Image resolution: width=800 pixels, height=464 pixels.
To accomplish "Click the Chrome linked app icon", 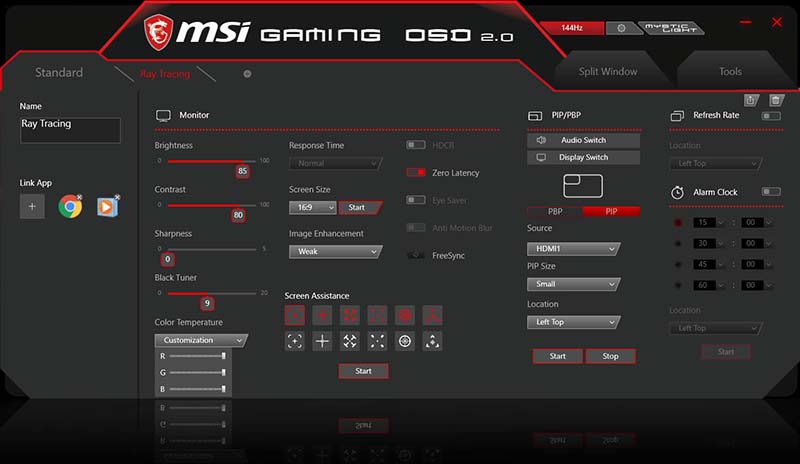I will pyautogui.click(x=70, y=206).
